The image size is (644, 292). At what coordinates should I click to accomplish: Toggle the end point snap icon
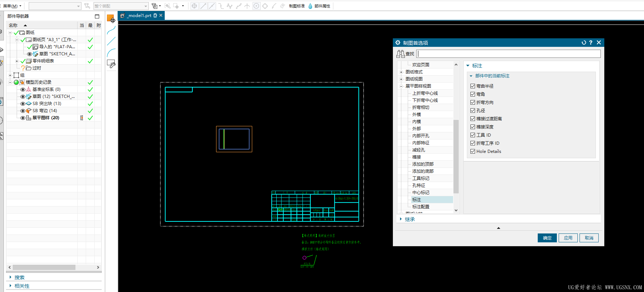(203, 6)
